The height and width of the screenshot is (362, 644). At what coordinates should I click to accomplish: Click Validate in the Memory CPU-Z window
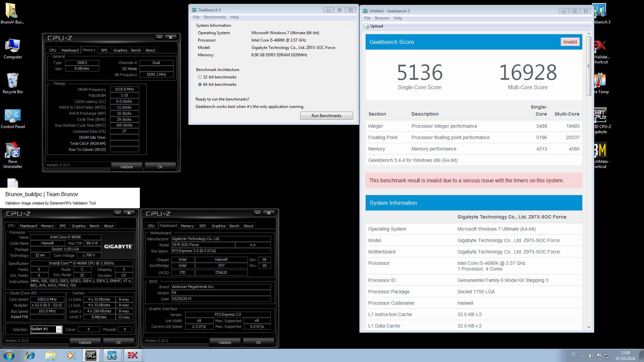click(126, 167)
